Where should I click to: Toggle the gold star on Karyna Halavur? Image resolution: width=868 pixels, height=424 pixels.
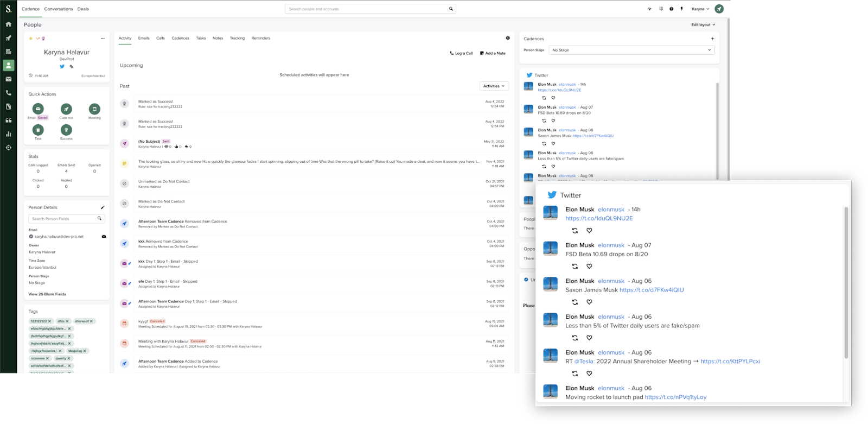(x=31, y=39)
